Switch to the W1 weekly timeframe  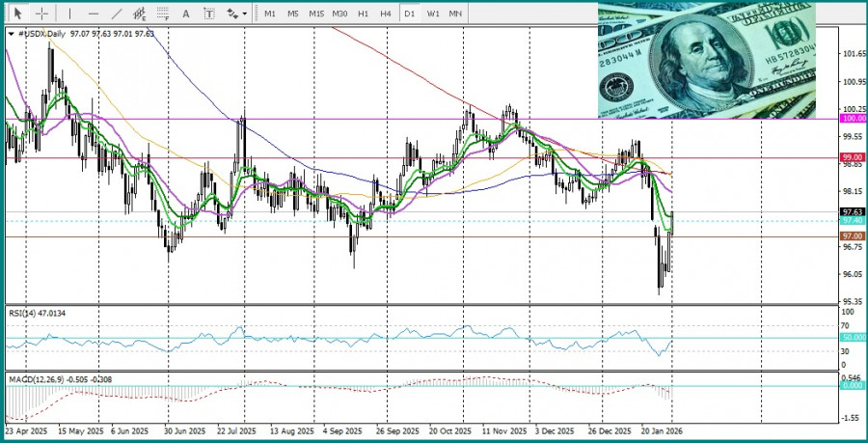point(433,14)
